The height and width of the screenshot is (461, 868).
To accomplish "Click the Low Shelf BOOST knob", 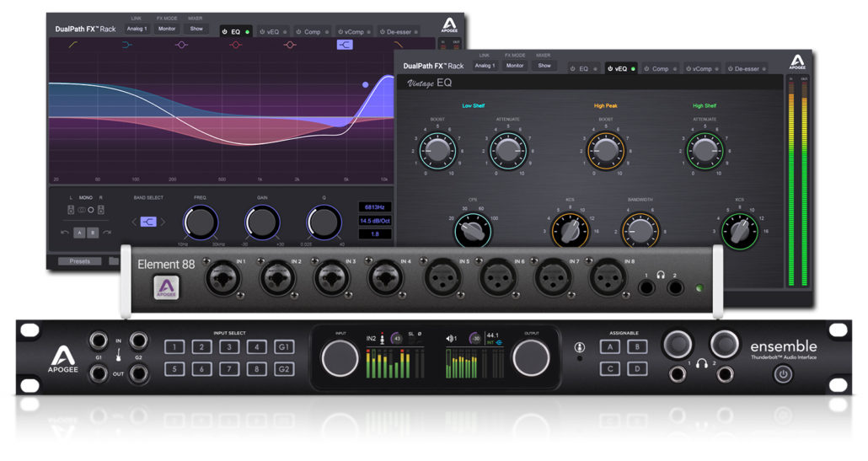I will [x=438, y=151].
